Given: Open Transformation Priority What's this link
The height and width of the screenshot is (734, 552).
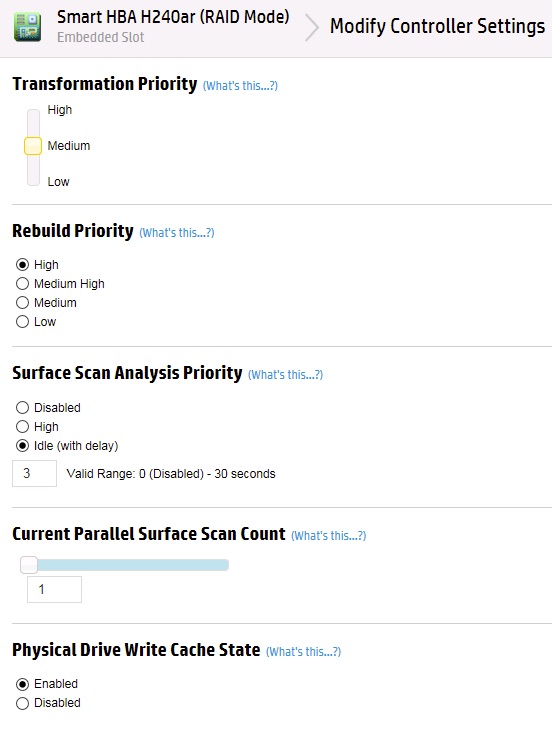Looking at the screenshot, I should tap(240, 86).
